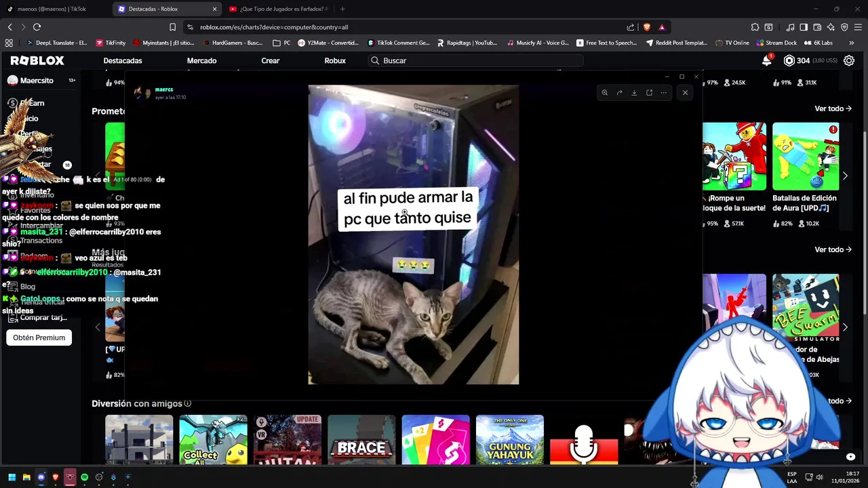Screen dimensions: 868x488
Task: Next arrow on Bee Swarm games row
Action: 845,327
